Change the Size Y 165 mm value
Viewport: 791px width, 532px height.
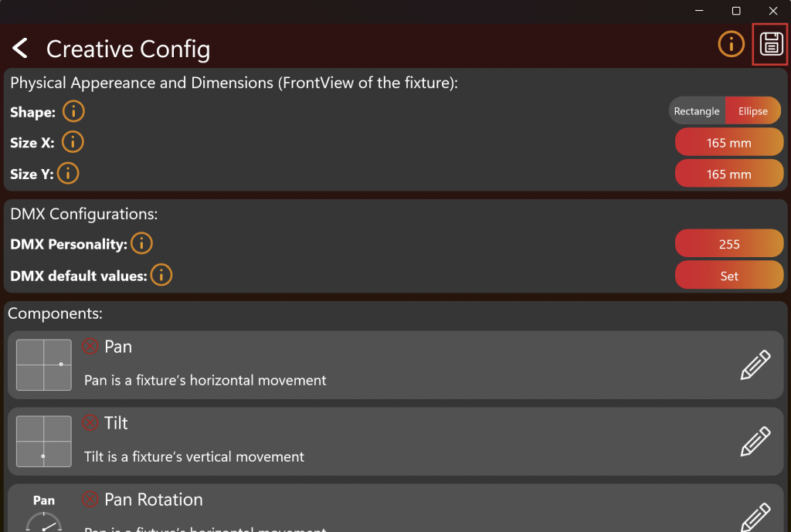coord(729,174)
